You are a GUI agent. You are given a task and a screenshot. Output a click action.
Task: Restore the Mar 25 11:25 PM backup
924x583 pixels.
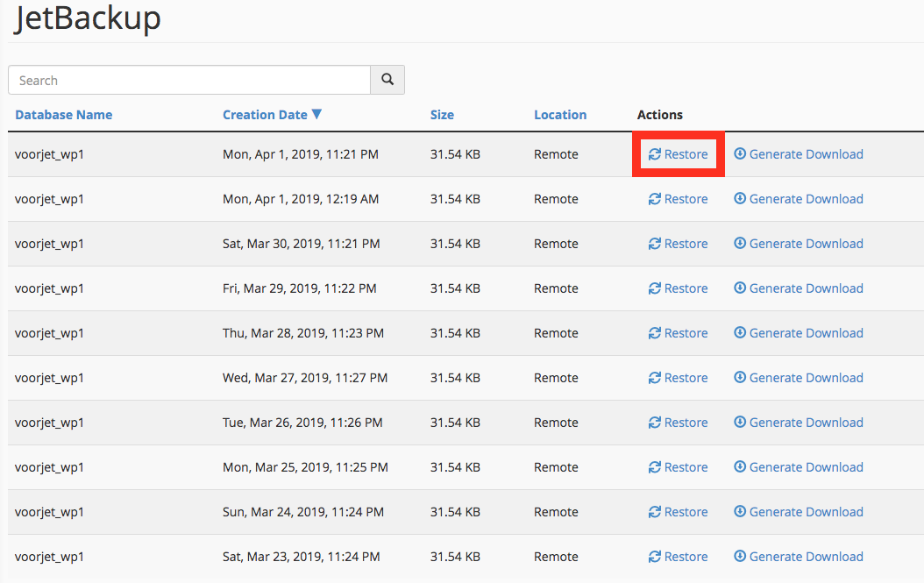click(679, 467)
